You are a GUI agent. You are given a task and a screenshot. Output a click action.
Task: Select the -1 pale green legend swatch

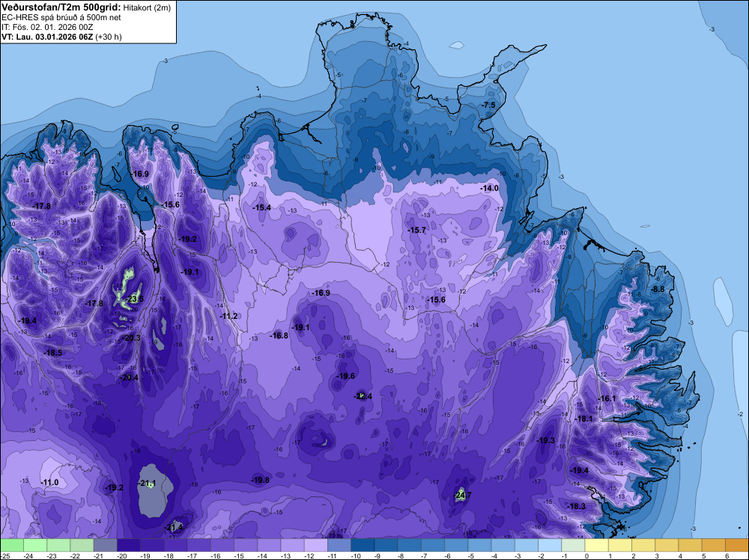pyautogui.click(x=573, y=545)
